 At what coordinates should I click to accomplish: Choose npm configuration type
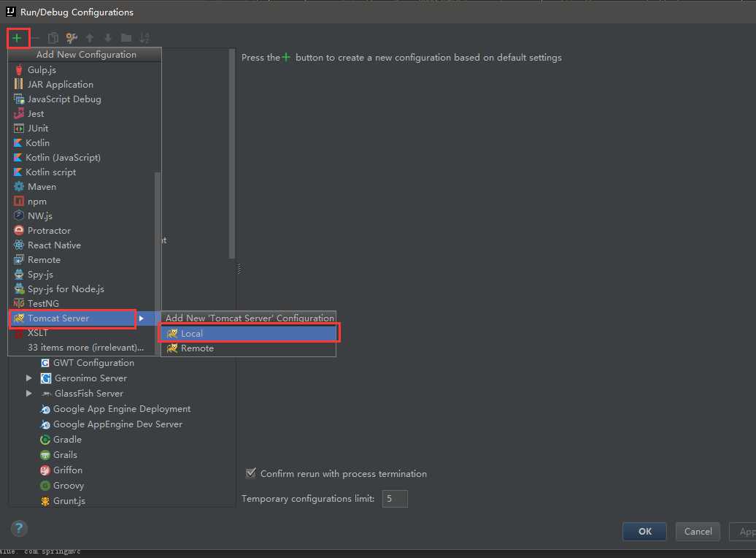[82, 202]
